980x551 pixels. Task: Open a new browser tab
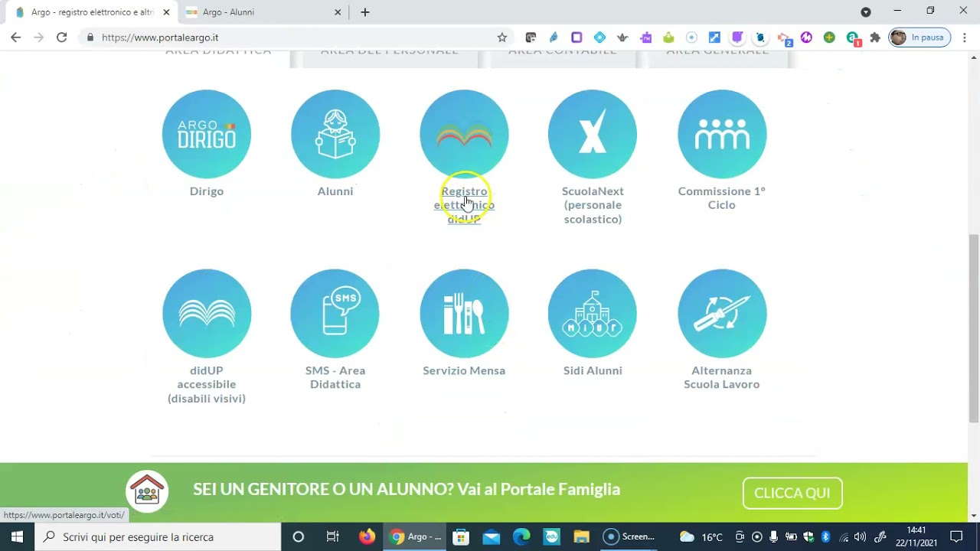365,12
